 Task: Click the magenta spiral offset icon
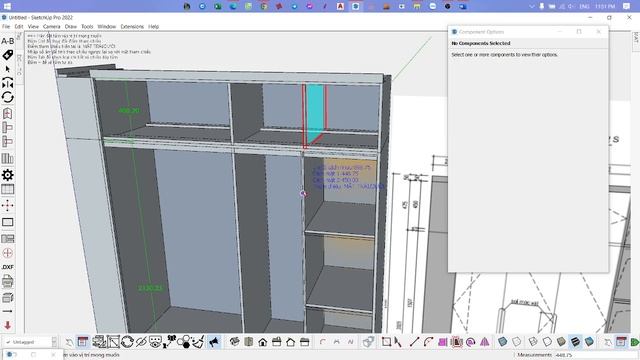click(470, 342)
